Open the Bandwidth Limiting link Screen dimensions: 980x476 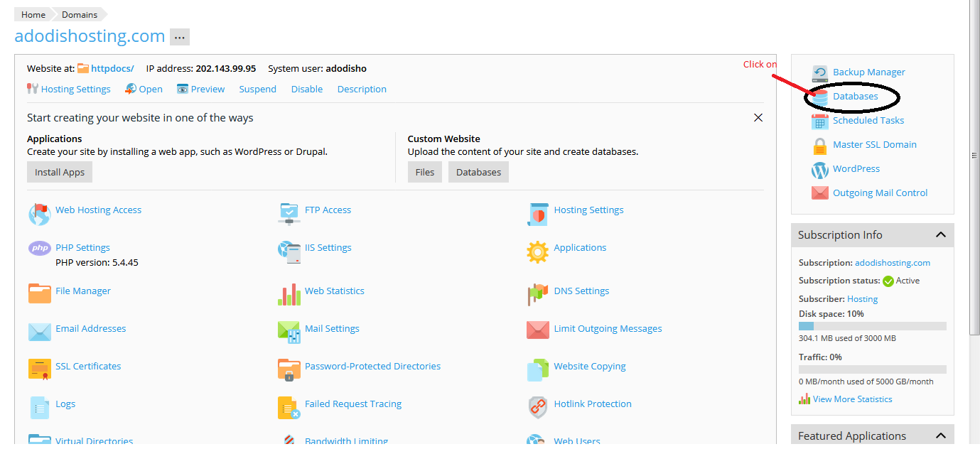(x=346, y=441)
